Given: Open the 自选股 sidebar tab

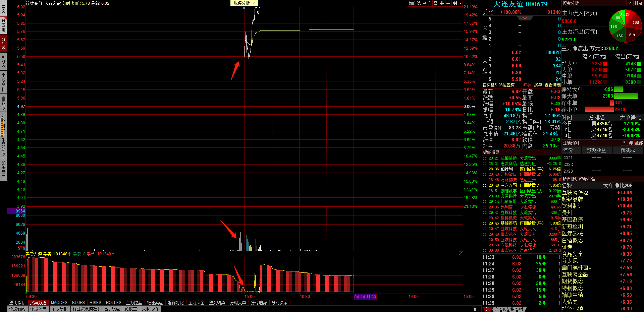Looking at the screenshot, I should (x=3, y=103).
